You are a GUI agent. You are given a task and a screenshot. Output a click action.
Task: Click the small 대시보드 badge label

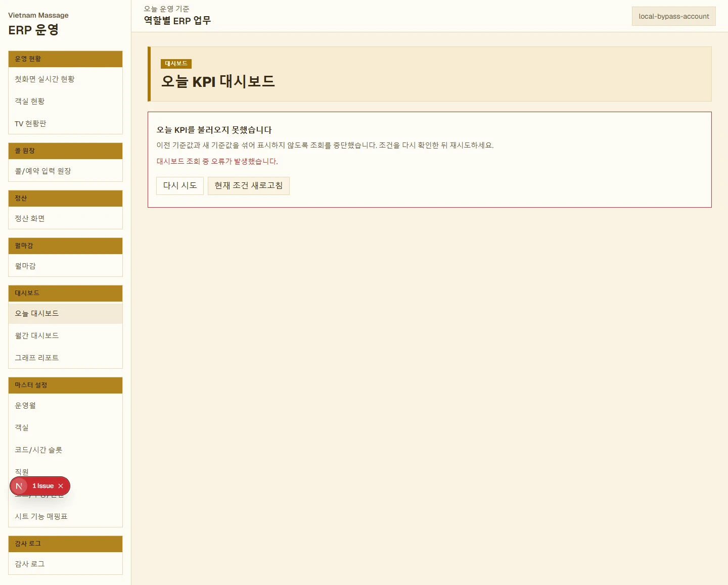point(176,64)
